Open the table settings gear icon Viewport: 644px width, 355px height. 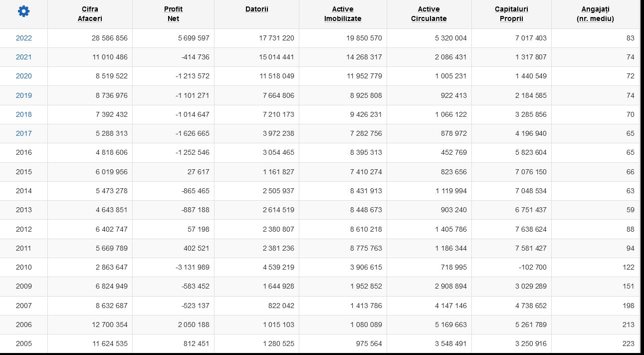pos(23,11)
